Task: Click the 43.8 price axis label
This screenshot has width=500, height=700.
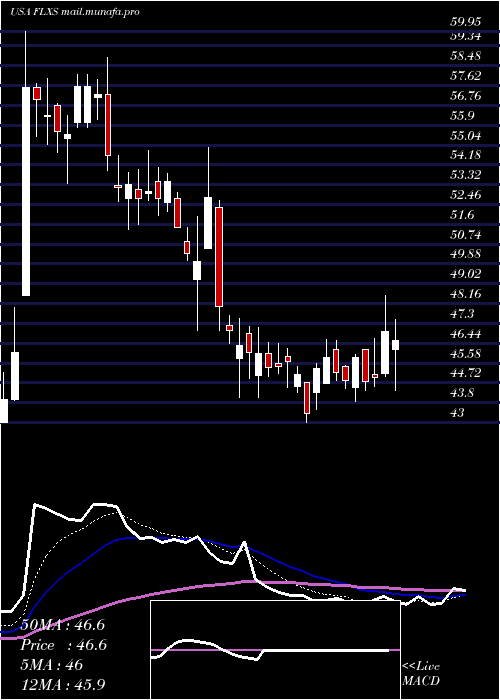Action: click(x=462, y=393)
